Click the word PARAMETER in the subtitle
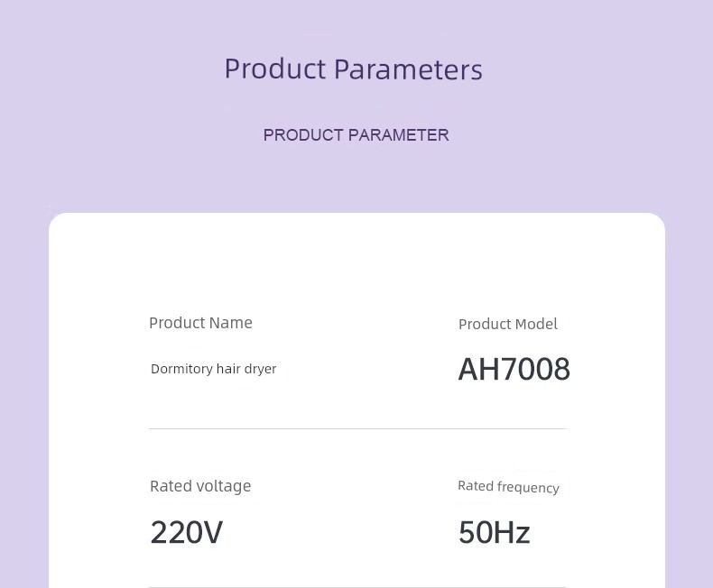Image resolution: width=713 pixels, height=588 pixels. pos(398,135)
